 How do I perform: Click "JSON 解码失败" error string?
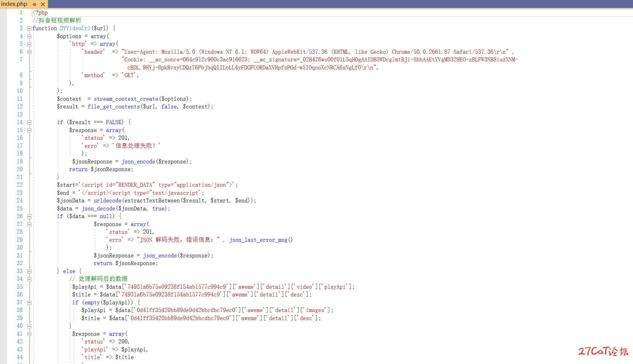coord(178,240)
